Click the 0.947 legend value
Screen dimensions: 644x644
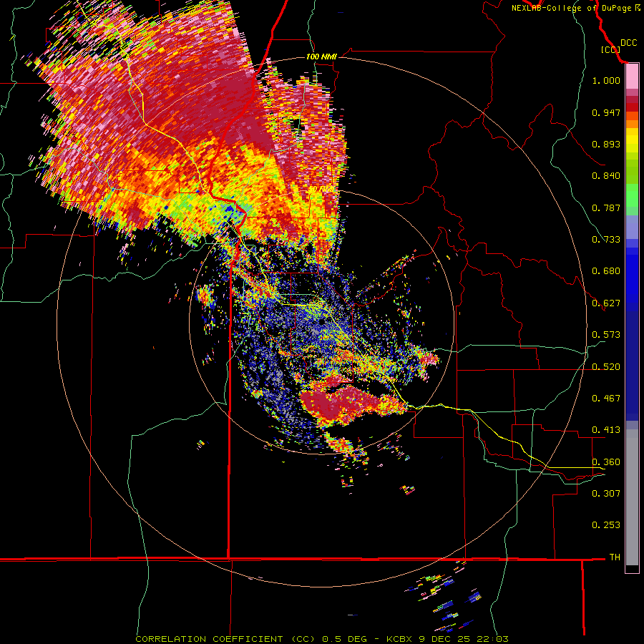606,112
